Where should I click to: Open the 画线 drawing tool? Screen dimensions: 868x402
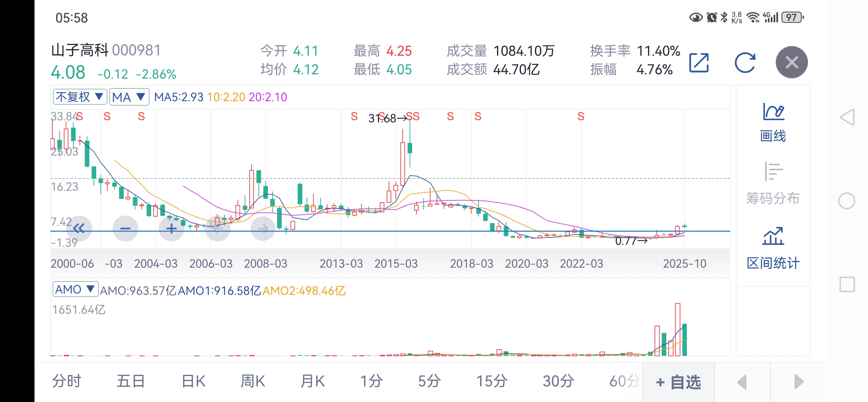click(773, 123)
